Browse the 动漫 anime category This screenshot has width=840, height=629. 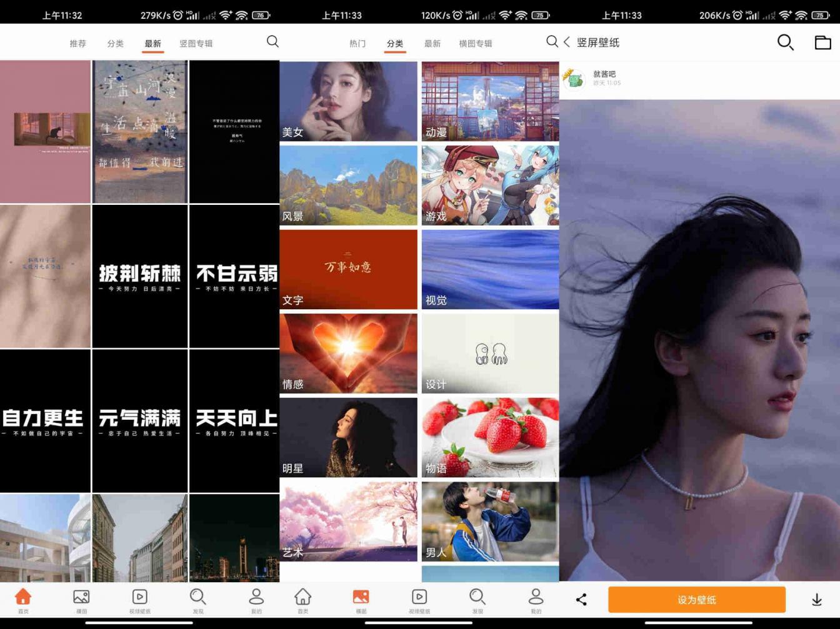490,102
